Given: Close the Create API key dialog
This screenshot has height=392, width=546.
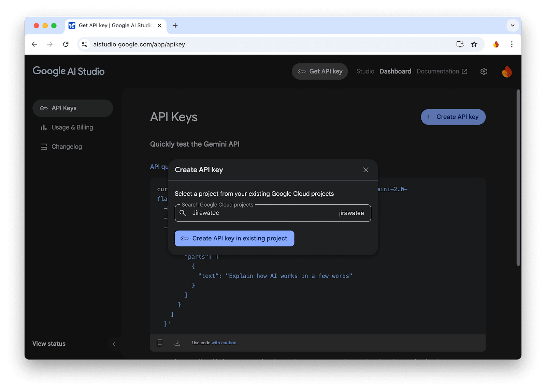Looking at the screenshot, I should pyautogui.click(x=366, y=170).
